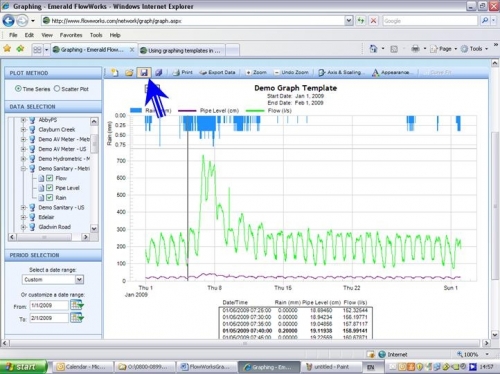
Task: Print the graph
Action: (182, 72)
